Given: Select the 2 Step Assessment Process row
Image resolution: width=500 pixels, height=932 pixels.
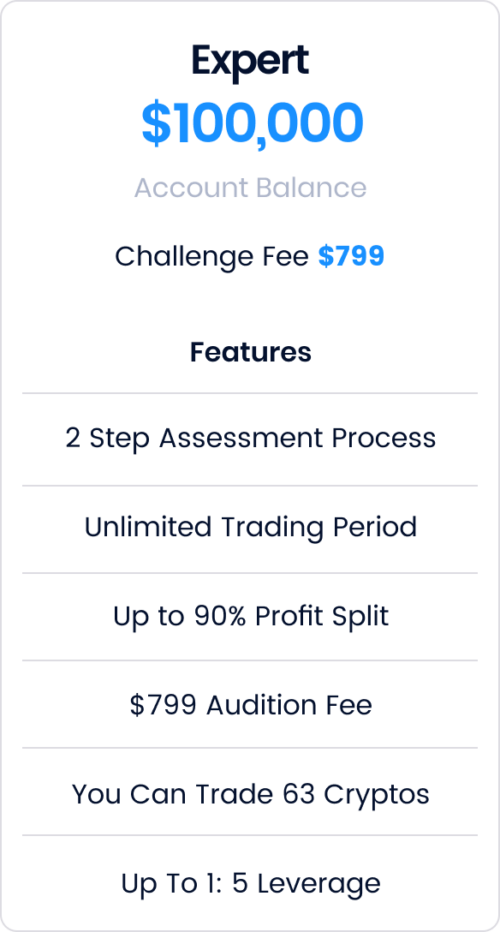Looking at the screenshot, I should [250, 439].
